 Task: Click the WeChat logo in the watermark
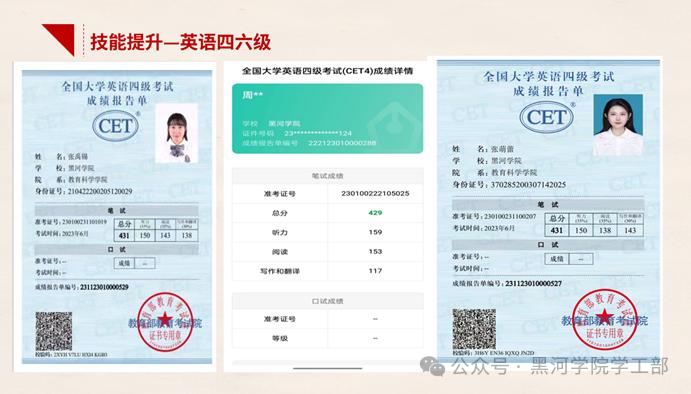tap(432, 366)
